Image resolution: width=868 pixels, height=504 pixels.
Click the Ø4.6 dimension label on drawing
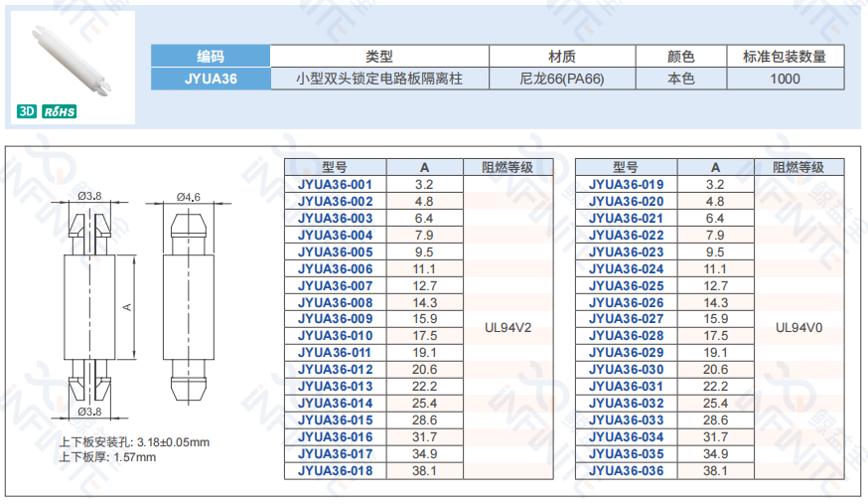(188, 197)
